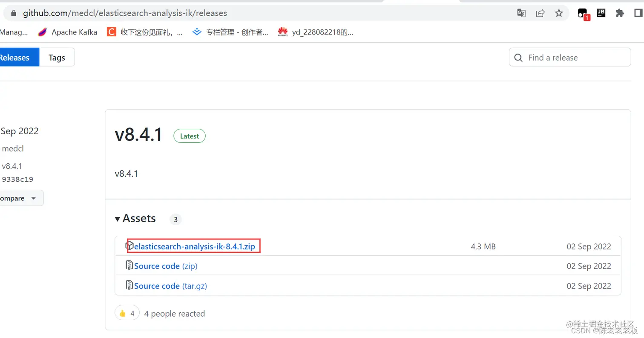Image resolution: width=644 pixels, height=338 pixels.
Task: Open the v8.4.1 release title link
Action: [139, 136]
